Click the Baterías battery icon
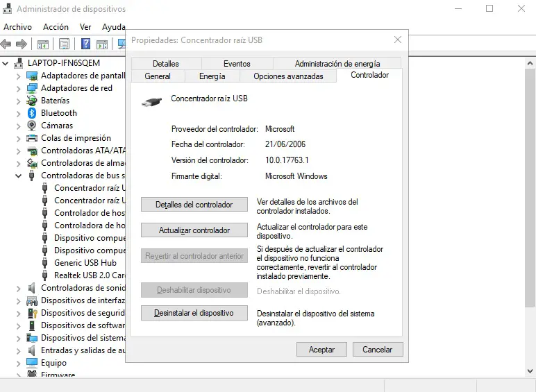The image size is (536, 392). [32, 101]
